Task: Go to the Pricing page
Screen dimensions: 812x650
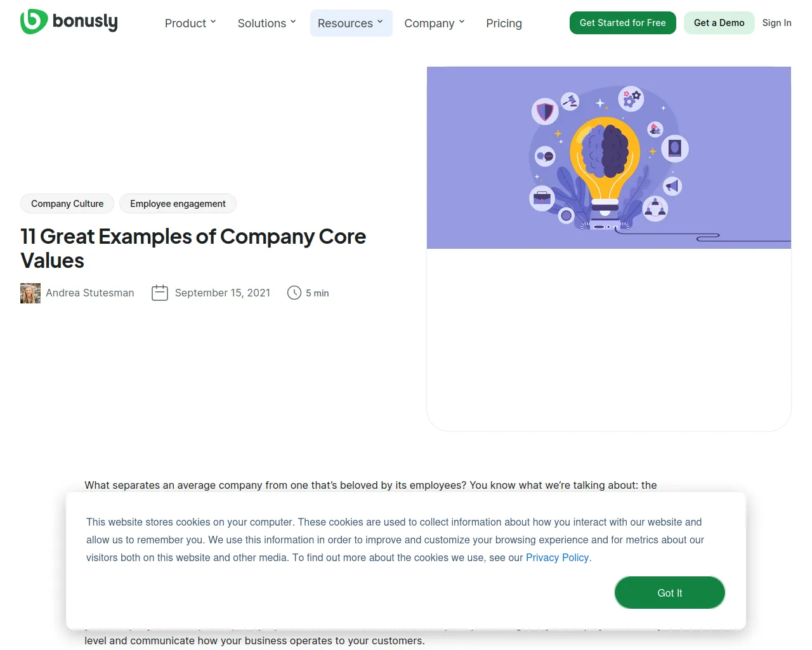Action: (x=504, y=23)
